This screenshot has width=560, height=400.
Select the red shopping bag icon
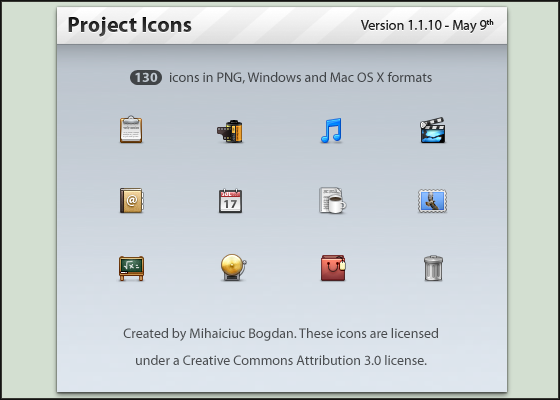click(333, 268)
